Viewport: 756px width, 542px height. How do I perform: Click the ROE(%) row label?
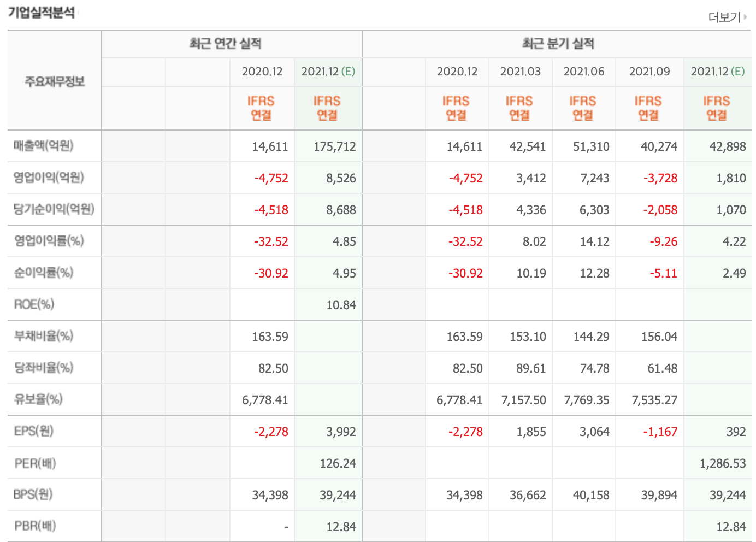34,304
